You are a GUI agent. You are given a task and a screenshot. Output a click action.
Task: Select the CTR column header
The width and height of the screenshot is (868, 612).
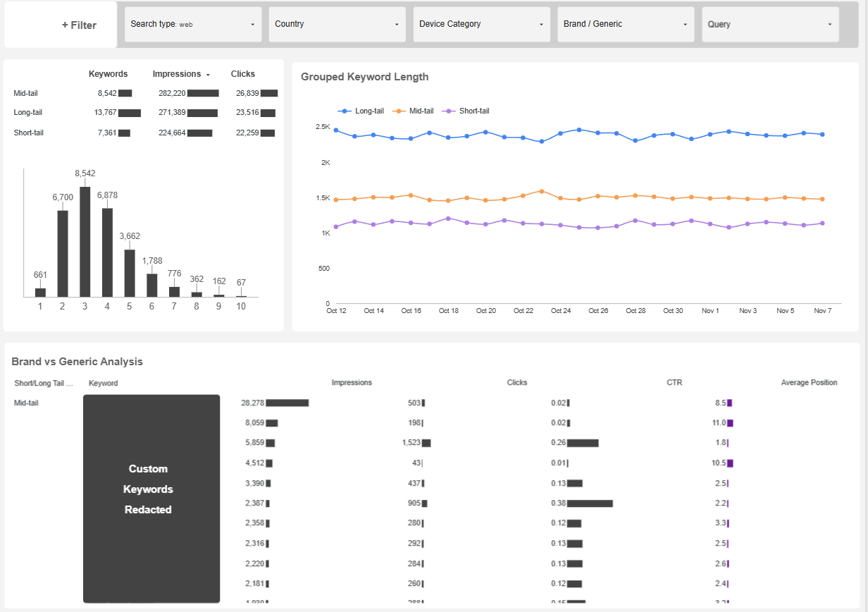click(x=674, y=382)
